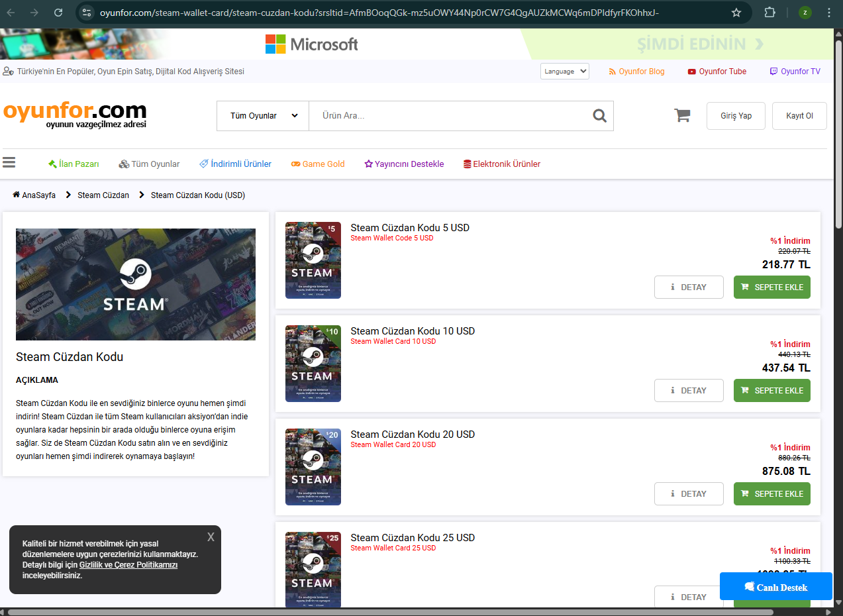Image resolution: width=843 pixels, height=616 pixels.
Task: Go to Steam Cüzdan breadcrumb
Action: [x=103, y=195]
